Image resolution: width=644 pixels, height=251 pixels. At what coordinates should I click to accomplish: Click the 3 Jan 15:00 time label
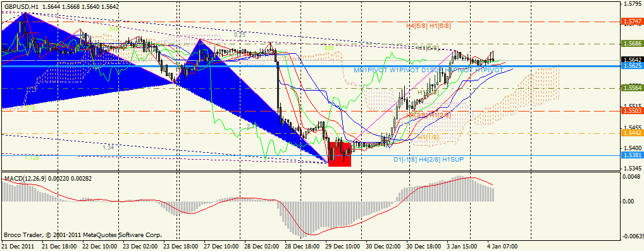tap(462, 246)
